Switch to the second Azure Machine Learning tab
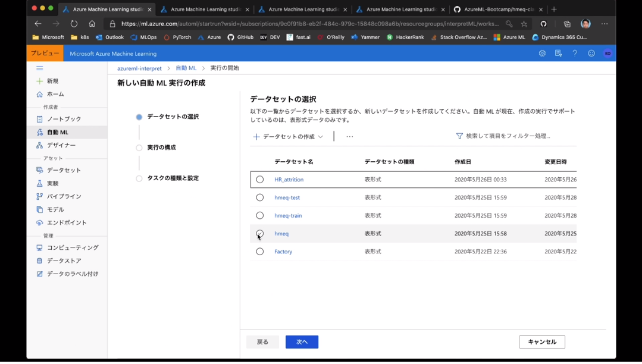The image size is (642, 364). coord(205,9)
